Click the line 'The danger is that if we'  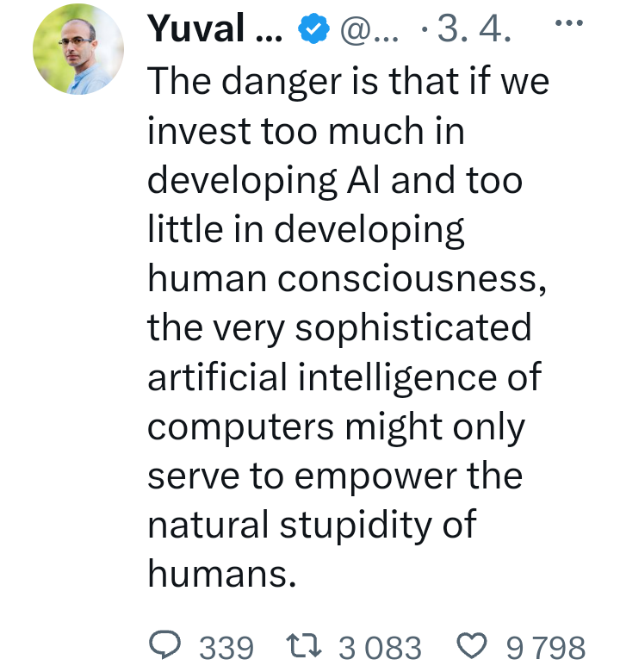coord(348,82)
